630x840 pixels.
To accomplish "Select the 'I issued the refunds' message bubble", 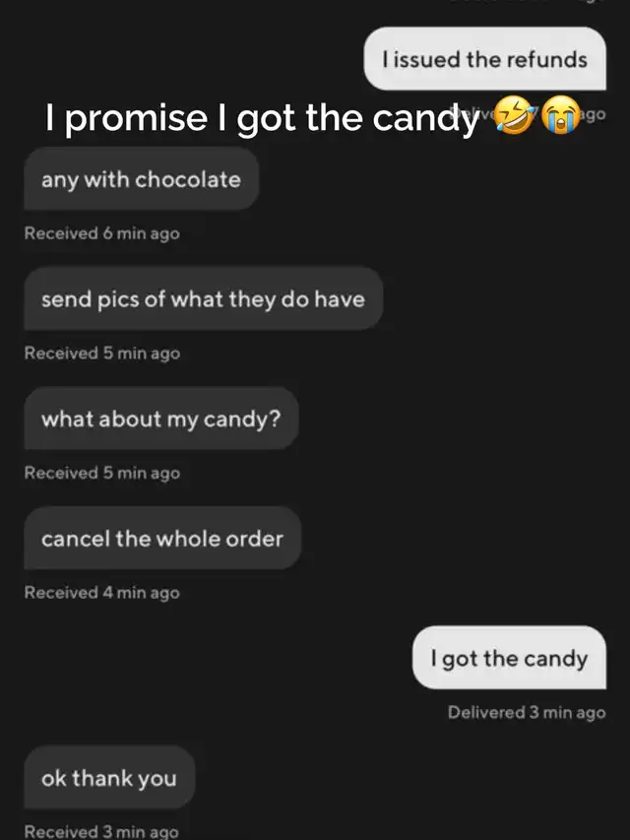I will [485, 58].
